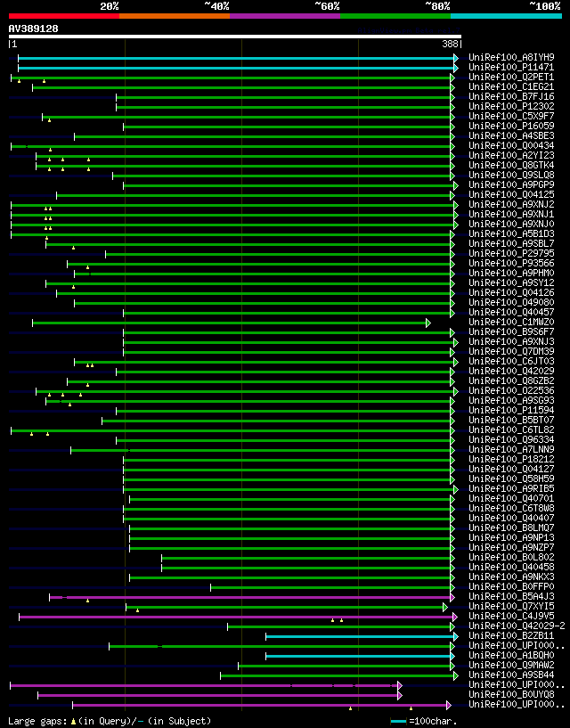Click hit label UniRef100_Q9MAW2
The width and height of the screenshot is (570, 728).
[x=511, y=665]
